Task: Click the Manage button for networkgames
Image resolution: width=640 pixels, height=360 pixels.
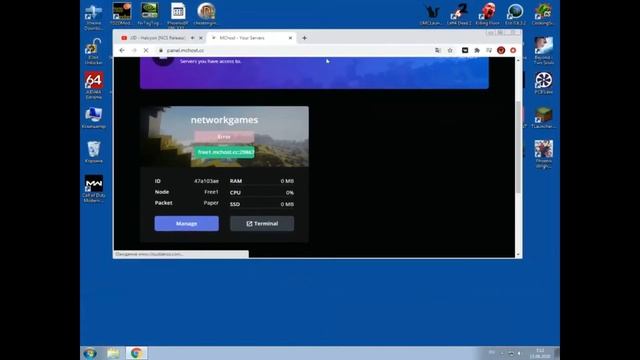Action: [x=187, y=224]
